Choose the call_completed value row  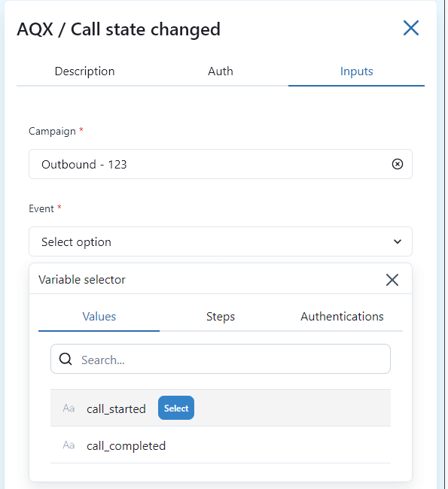click(x=221, y=445)
